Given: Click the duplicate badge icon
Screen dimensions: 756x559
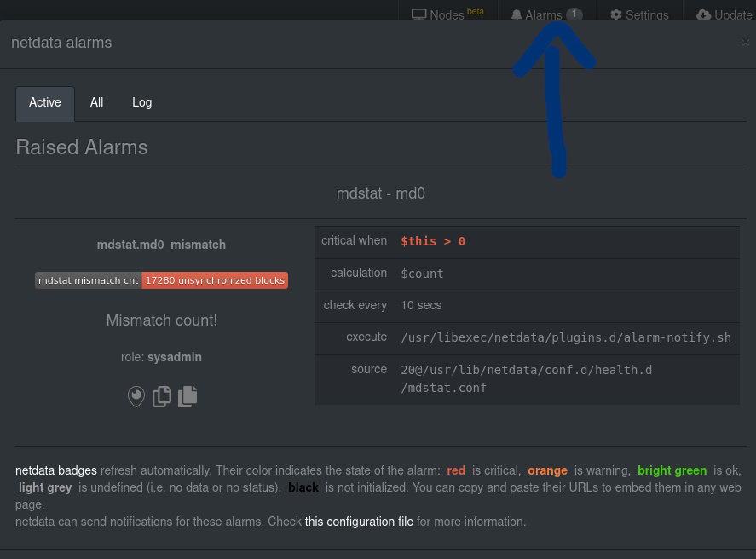Looking at the screenshot, I should pyautogui.click(x=187, y=396).
